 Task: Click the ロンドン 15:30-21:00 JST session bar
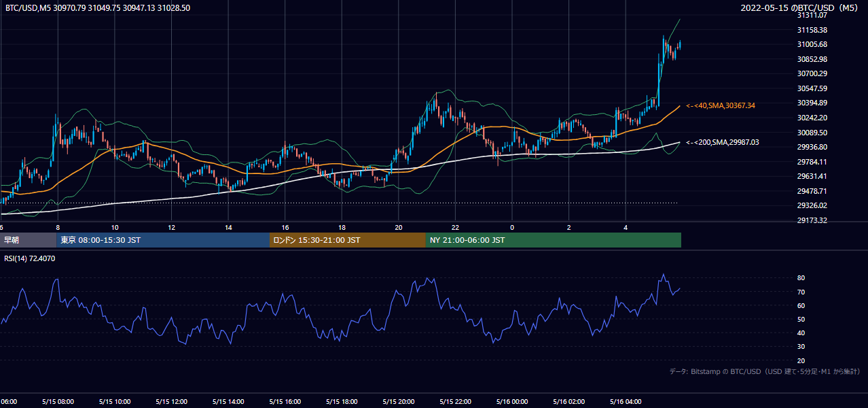point(348,240)
